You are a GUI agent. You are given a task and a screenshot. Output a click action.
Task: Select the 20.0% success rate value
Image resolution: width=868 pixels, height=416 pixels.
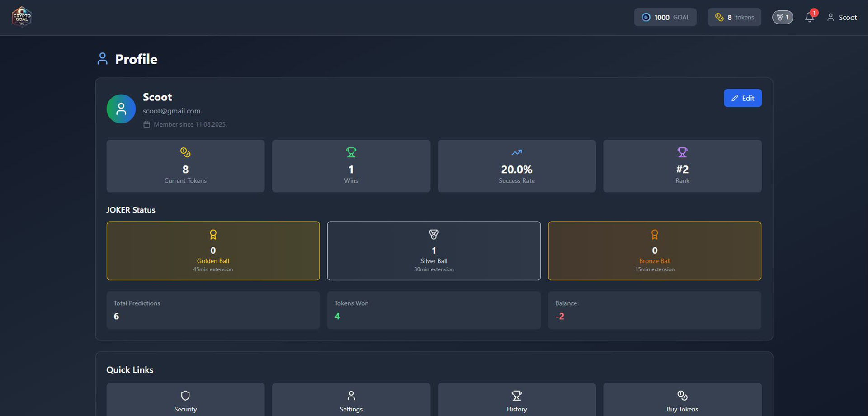coord(517,170)
